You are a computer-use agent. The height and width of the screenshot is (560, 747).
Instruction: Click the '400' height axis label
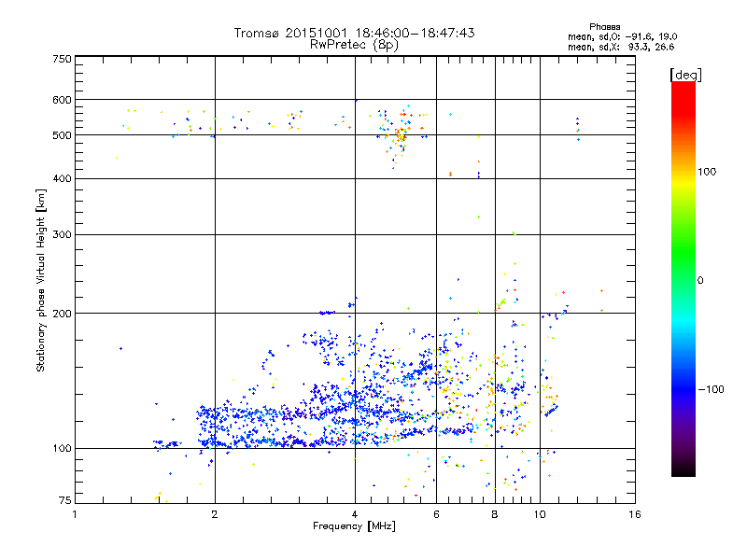pyautogui.click(x=62, y=178)
